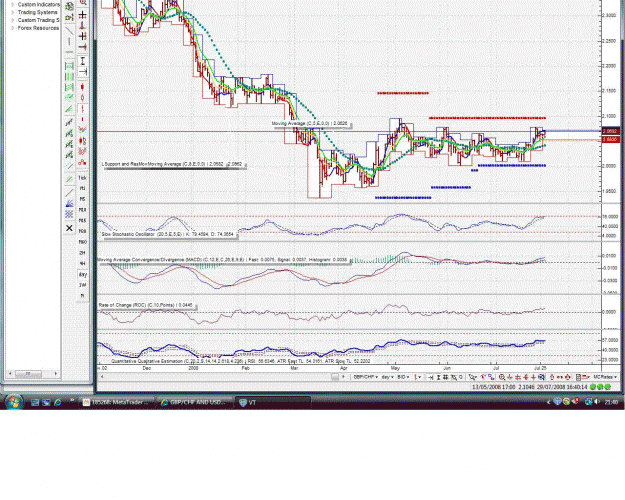Screen dimensions: 625x500
Task: Switch chart to M10 interval
Action: click(x=83, y=210)
